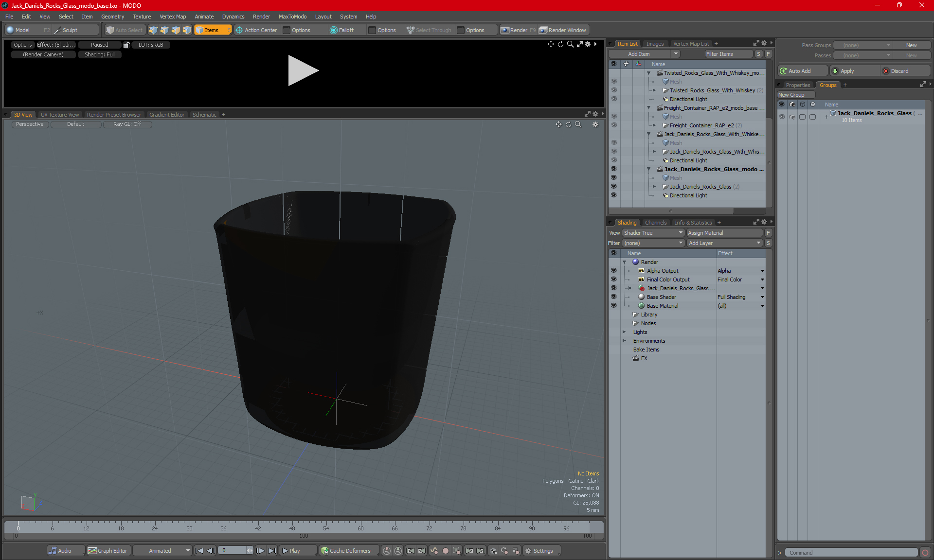
Task: Click the current frame number field
Action: pos(233,551)
